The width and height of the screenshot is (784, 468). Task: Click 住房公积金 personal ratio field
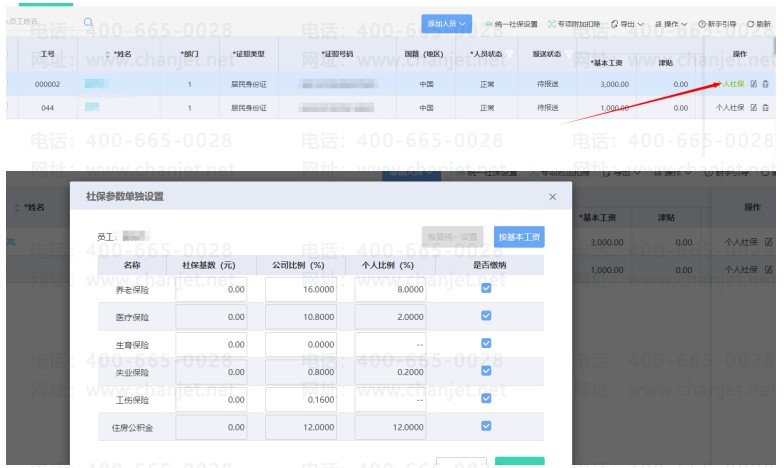click(x=390, y=428)
